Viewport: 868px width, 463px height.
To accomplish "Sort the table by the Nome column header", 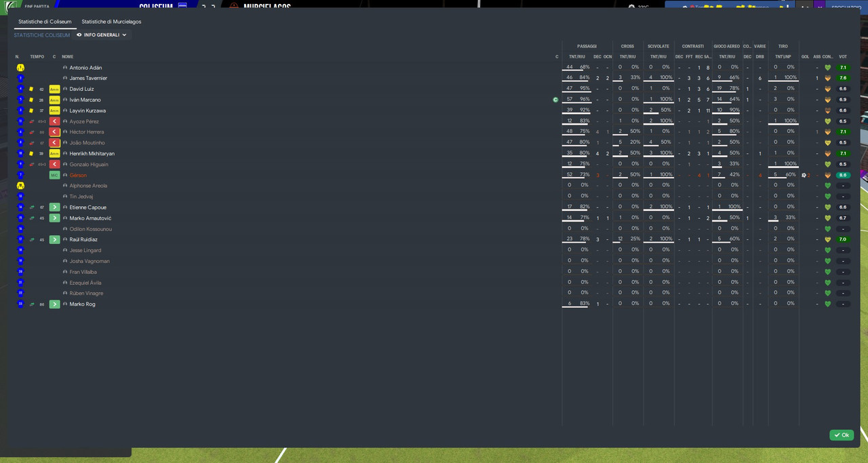I will pyautogui.click(x=67, y=57).
